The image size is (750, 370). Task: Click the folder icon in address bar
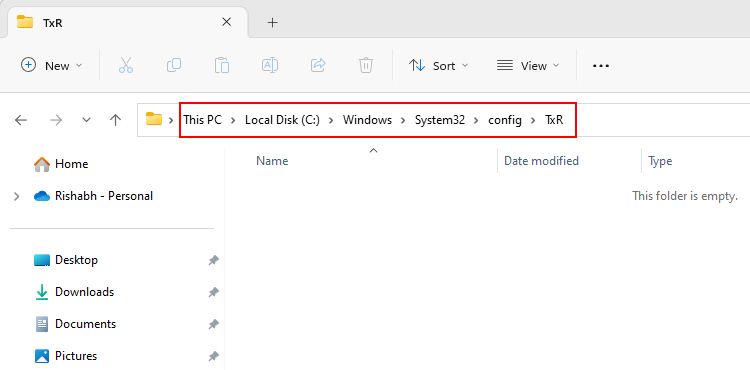pos(154,119)
